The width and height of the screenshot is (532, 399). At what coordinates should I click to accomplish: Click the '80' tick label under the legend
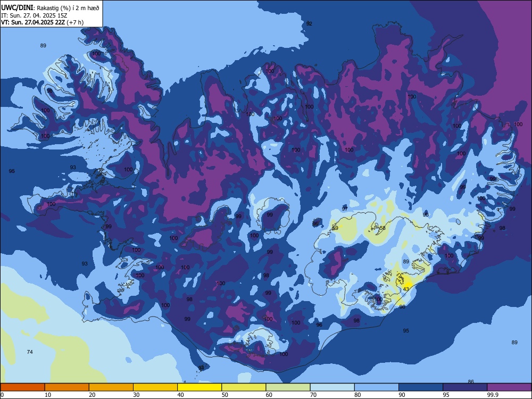click(x=358, y=395)
